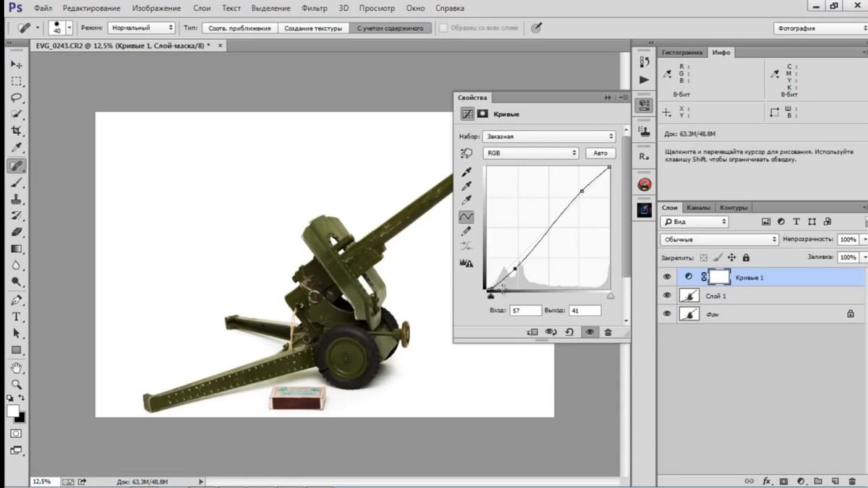Viewport: 868px width, 488px height.
Task: Select the С учетом содержимого option
Action: tap(391, 28)
